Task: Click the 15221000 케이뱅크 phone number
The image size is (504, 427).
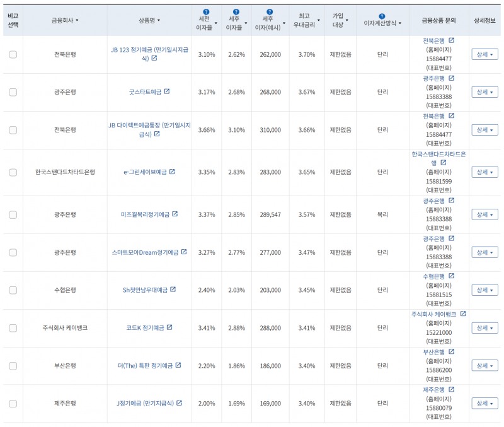Action: coord(438,332)
